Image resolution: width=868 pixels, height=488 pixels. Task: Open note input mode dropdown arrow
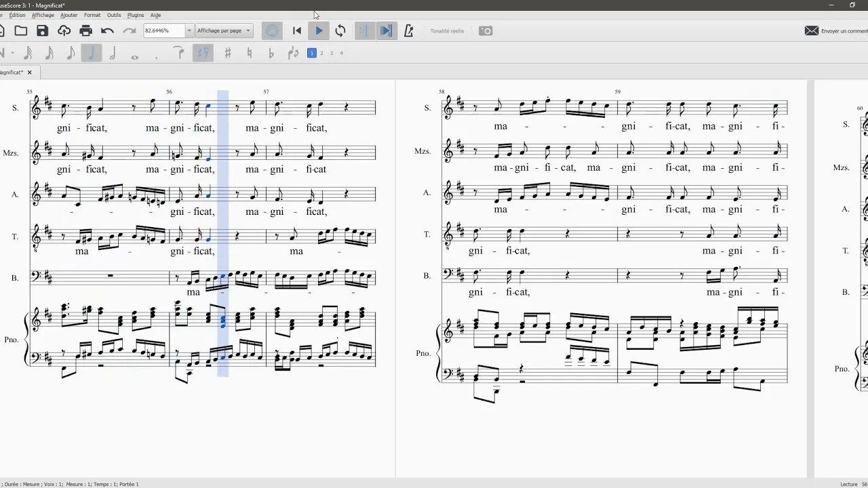tap(12, 53)
